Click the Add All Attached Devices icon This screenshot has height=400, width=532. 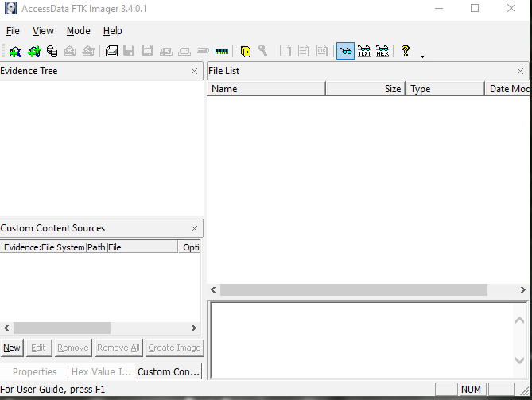tap(34, 51)
